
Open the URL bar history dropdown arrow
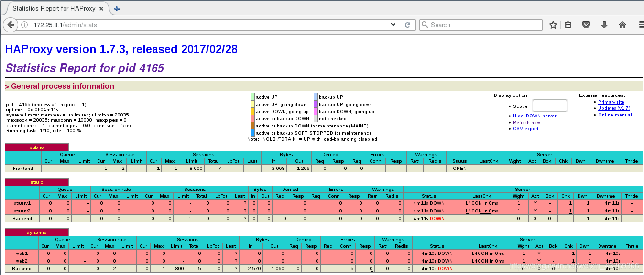393,25
